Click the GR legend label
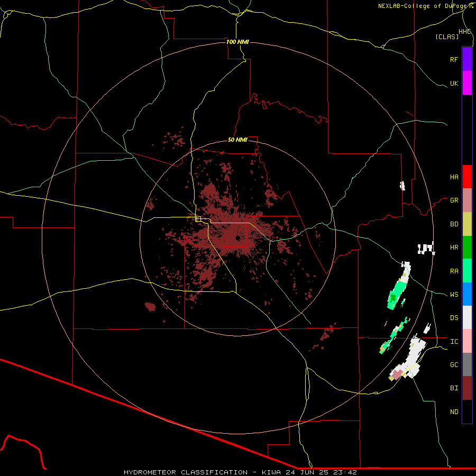This screenshot has width=476, height=476. (454, 200)
